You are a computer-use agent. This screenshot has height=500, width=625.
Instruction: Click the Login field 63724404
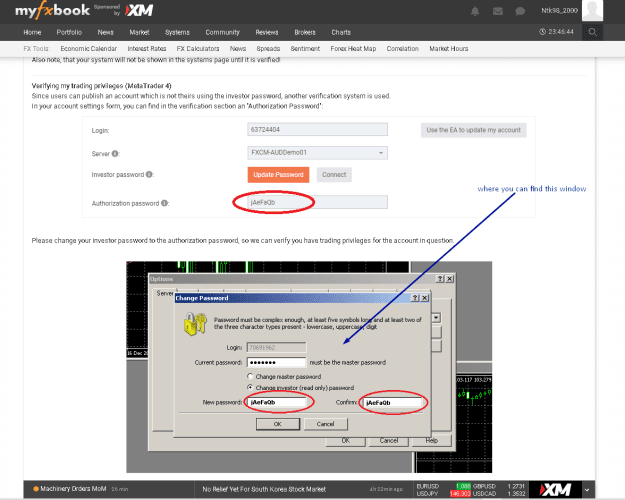[x=317, y=130]
